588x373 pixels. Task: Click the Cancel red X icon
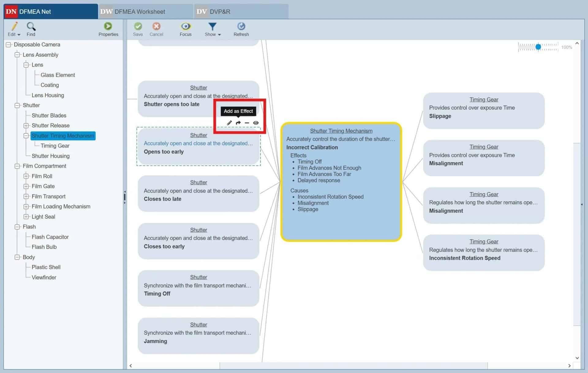point(156,26)
